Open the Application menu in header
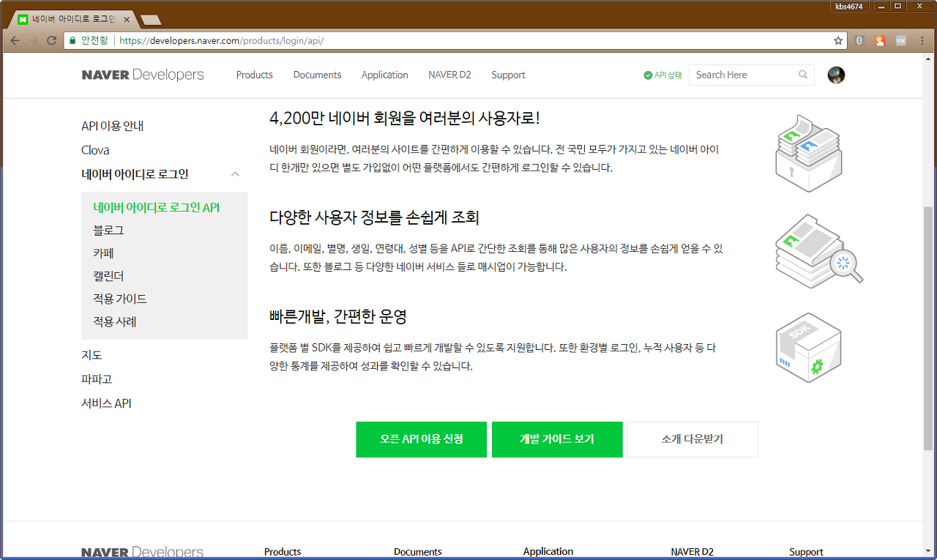Viewport: 937px width, 560px height. tap(384, 75)
